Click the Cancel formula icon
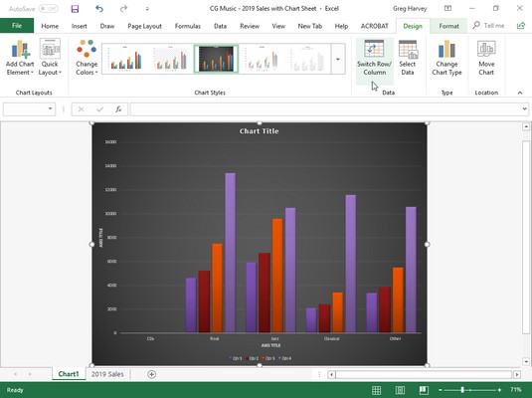Image resolution: width=532 pixels, height=398 pixels. [81, 109]
